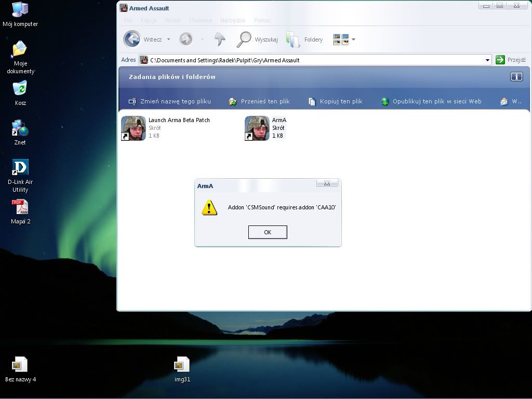This screenshot has height=399, width=532.
Task: Click Opublikuj ten plik w sieci Web
Action: click(431, 101)
